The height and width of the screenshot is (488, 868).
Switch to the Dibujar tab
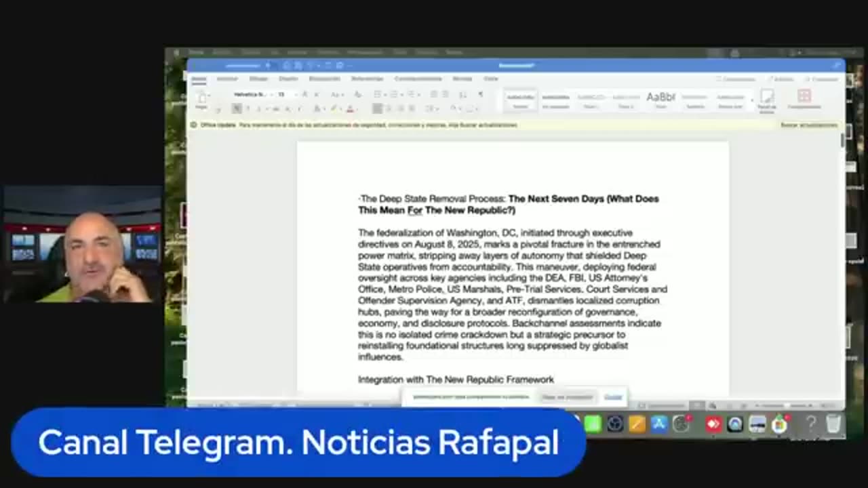[258, 79]
